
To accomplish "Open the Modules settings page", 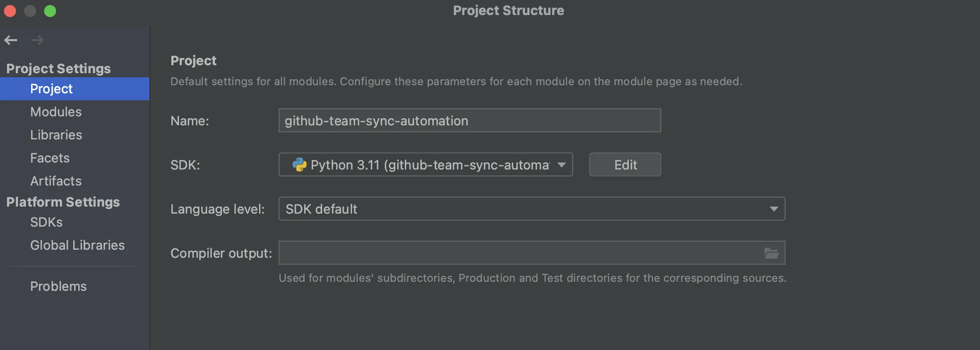I will (56, 112).
